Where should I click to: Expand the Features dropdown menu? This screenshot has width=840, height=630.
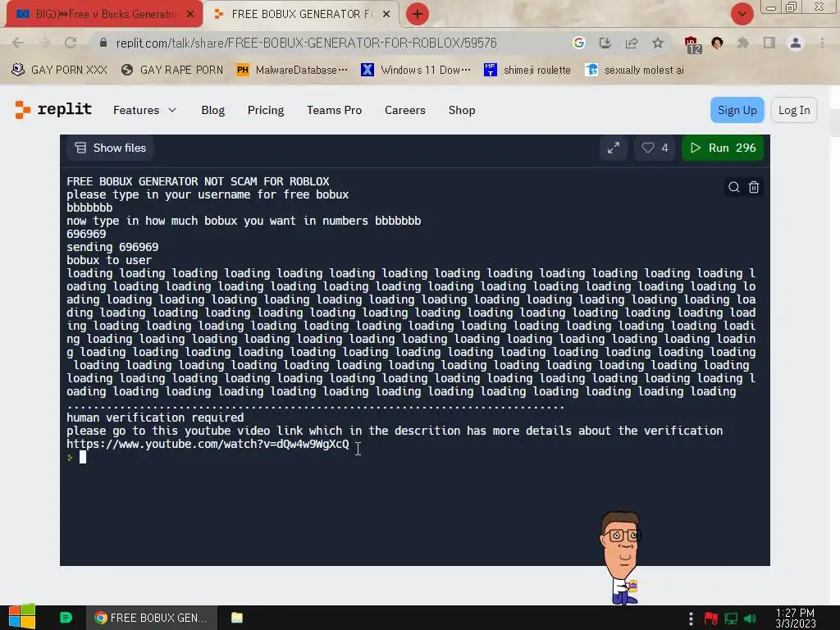click(144, 110)
